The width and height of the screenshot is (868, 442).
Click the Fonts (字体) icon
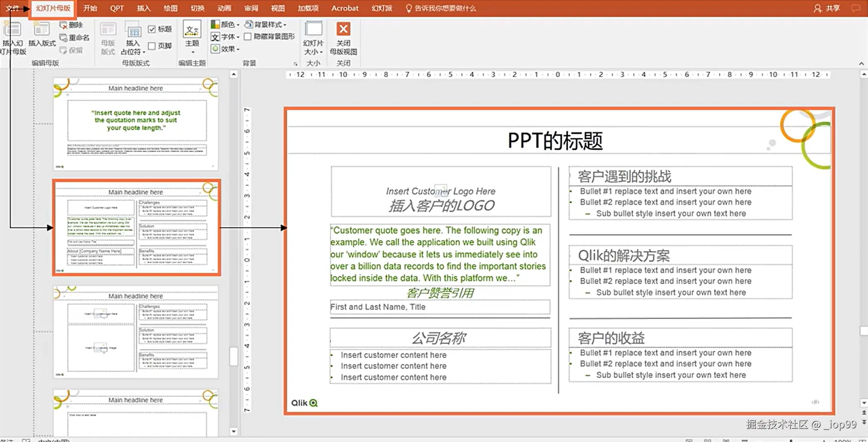tap(215, 37)
